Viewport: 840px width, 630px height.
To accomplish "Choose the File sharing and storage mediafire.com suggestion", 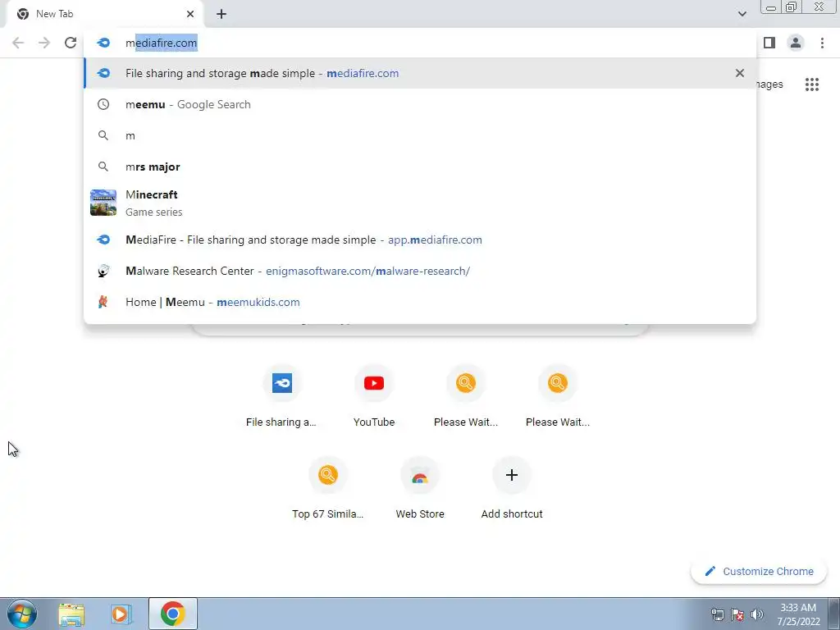I will [x=420, y=73].
